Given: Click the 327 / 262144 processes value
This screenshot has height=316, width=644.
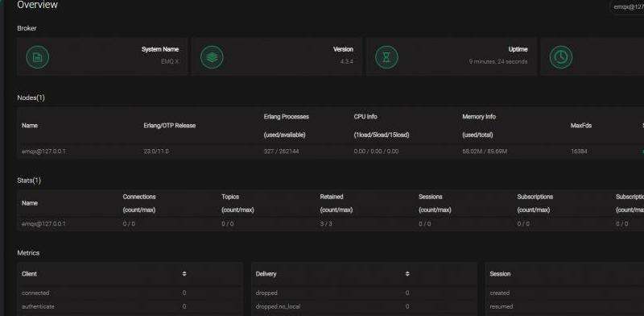Looking at the screenshot, I should [281, 152].
